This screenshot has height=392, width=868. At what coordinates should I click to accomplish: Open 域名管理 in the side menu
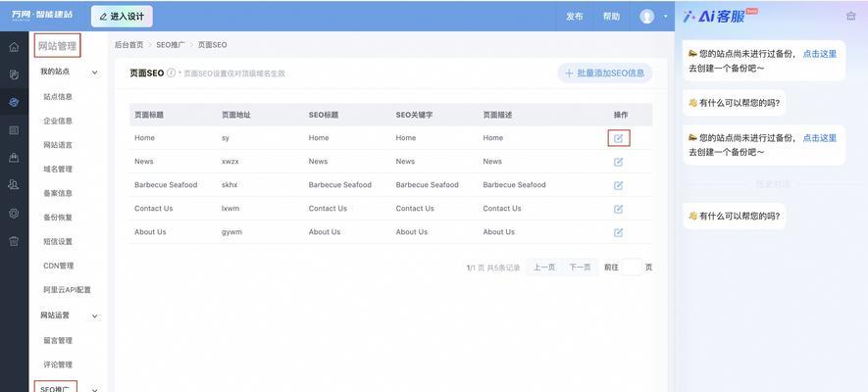pos(58,170)
